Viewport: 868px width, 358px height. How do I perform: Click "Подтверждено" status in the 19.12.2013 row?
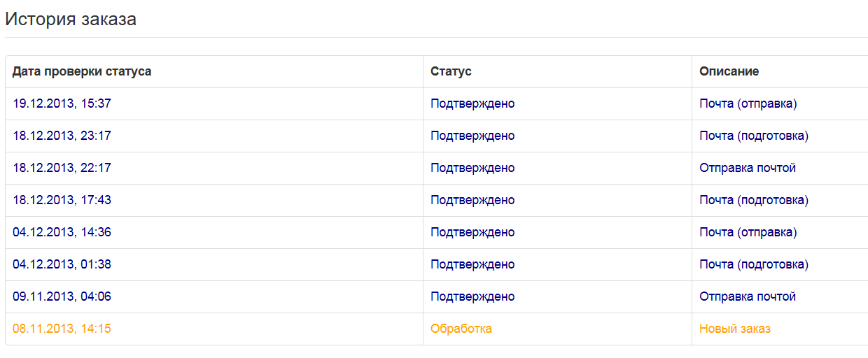click(x=472, y=103)
